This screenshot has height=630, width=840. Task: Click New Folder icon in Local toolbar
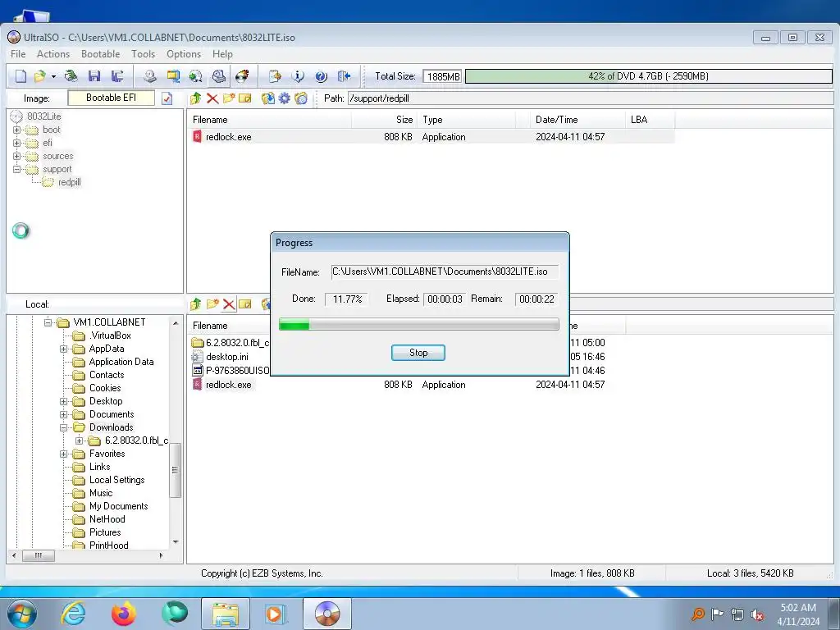212,304
